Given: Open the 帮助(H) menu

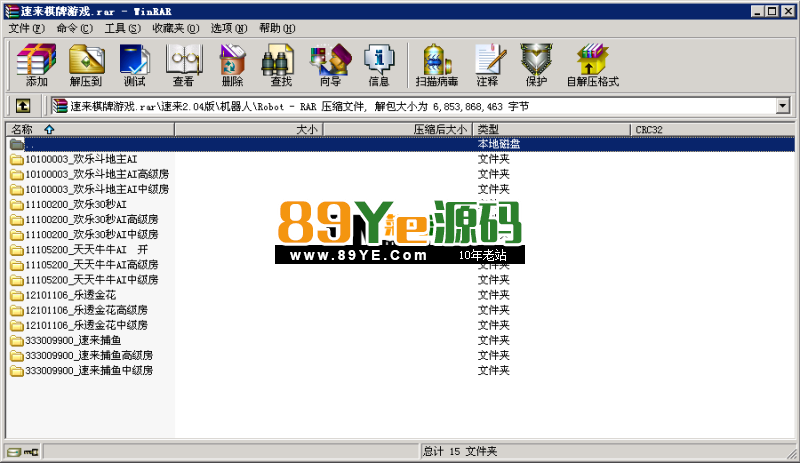Looking at the screenshot, I should (277, 29).
